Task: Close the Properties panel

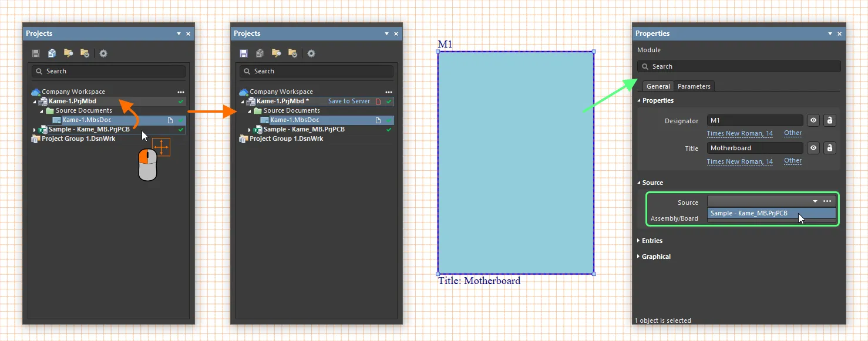Action: (840, 34)
